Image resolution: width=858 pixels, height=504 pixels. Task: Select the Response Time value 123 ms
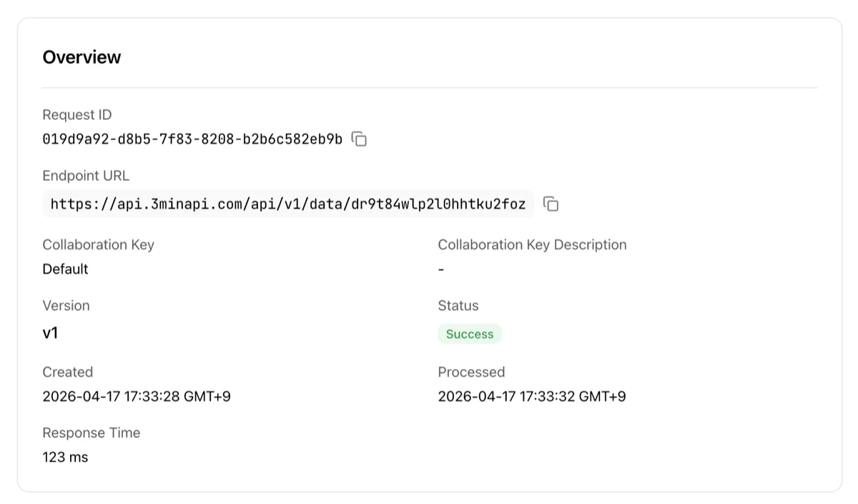pos(65,457)
